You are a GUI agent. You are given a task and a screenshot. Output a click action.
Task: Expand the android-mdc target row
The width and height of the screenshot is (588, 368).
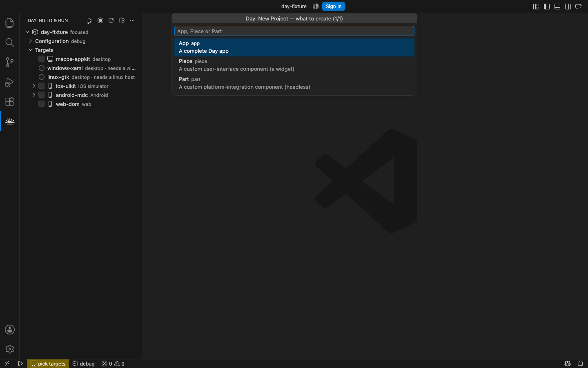(34, 95)
